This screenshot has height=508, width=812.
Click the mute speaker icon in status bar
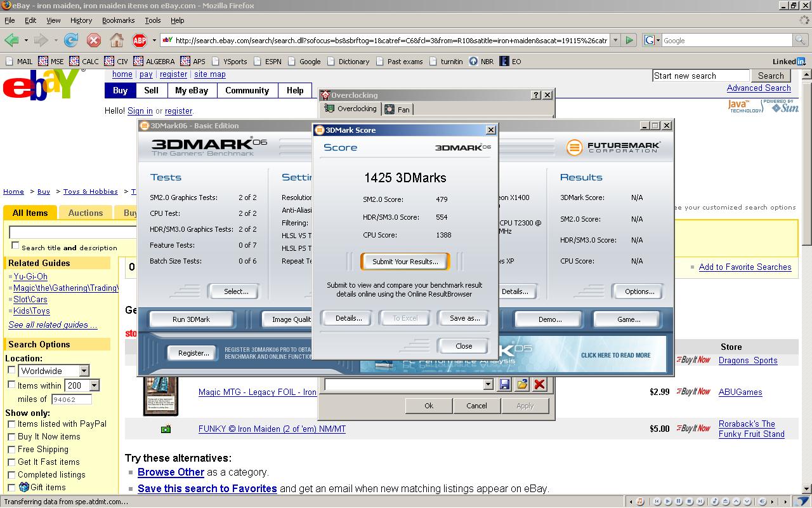(763, 502)
